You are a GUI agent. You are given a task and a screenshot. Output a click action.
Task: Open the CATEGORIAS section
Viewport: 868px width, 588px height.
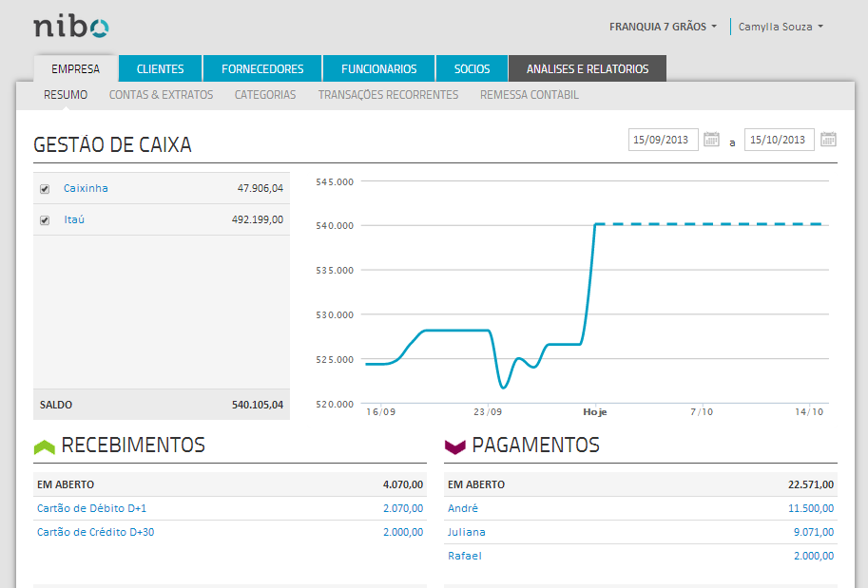(x=264, y=95)
